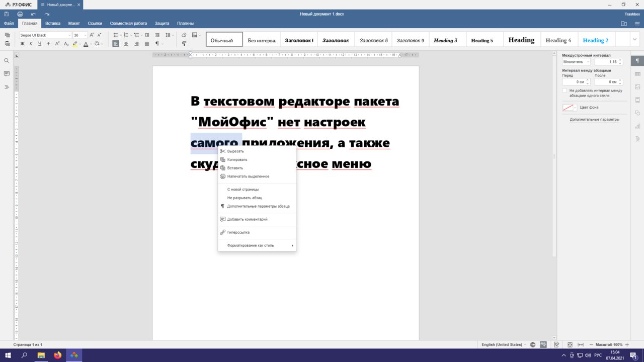Open the search icon in left sidebar
The width and height of the screenshot is (644, 362).
[x=7, y=61]
